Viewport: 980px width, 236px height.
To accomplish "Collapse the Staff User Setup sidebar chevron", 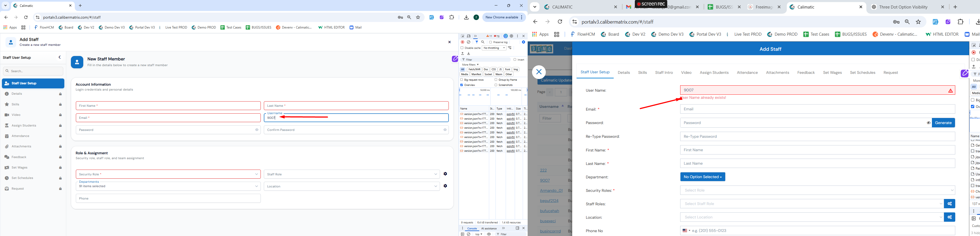I will [x=60, y=57].
